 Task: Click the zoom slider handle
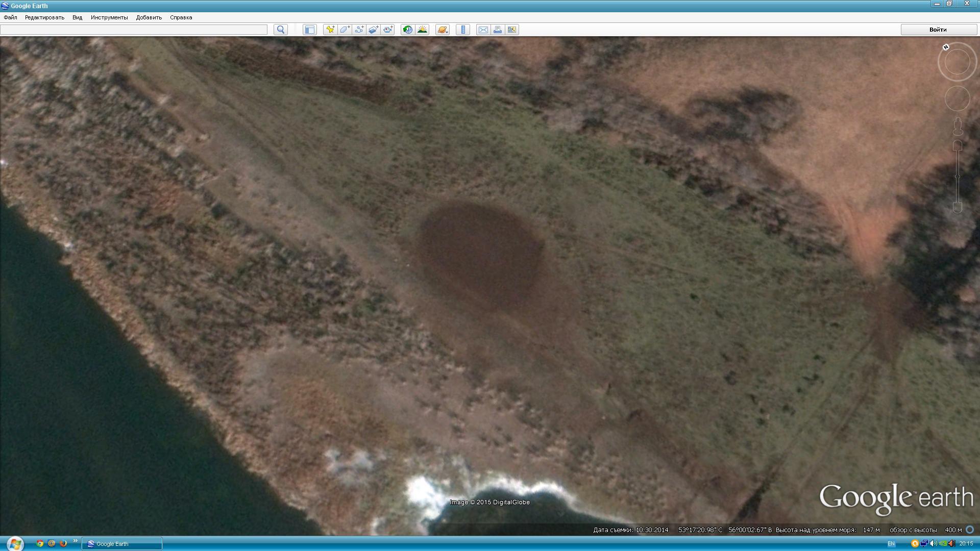(x=958, y=177)
